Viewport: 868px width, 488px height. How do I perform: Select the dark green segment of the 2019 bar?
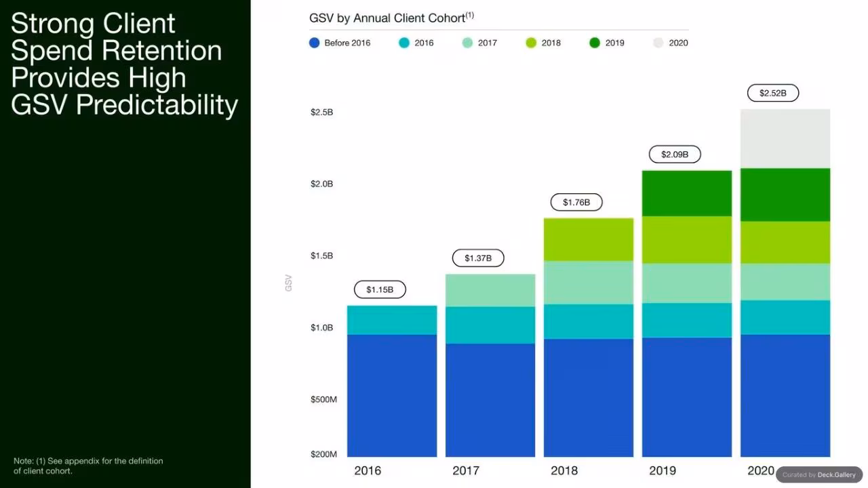click(687, 193)
